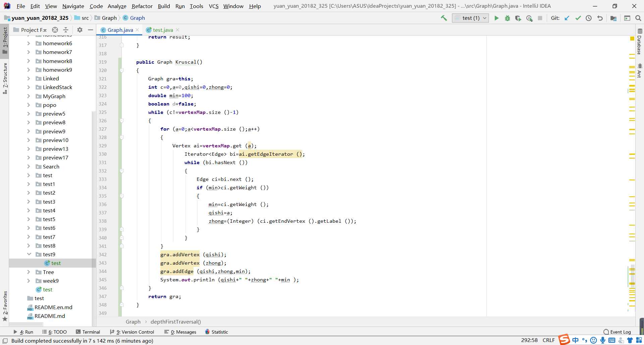Select the Graph.java editor tab
This screenshot has height=345, width=644.
pyautogui.click(x=120, y=30)
